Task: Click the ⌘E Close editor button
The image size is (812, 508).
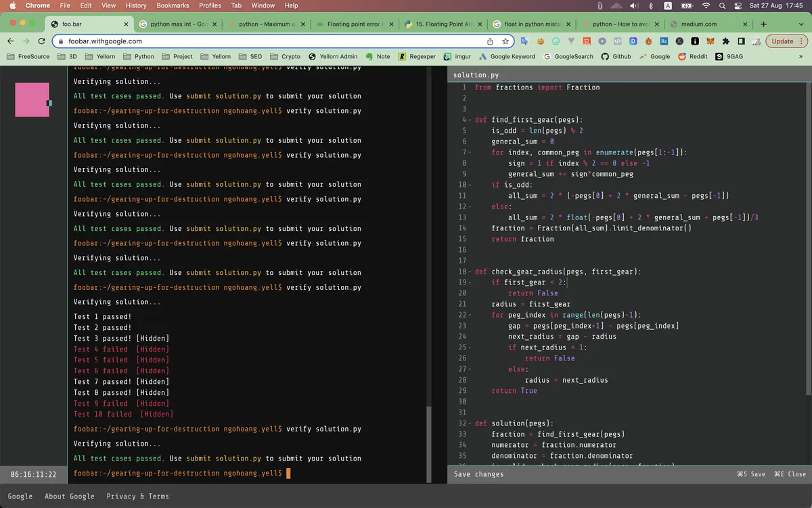Action: (790, 474)
